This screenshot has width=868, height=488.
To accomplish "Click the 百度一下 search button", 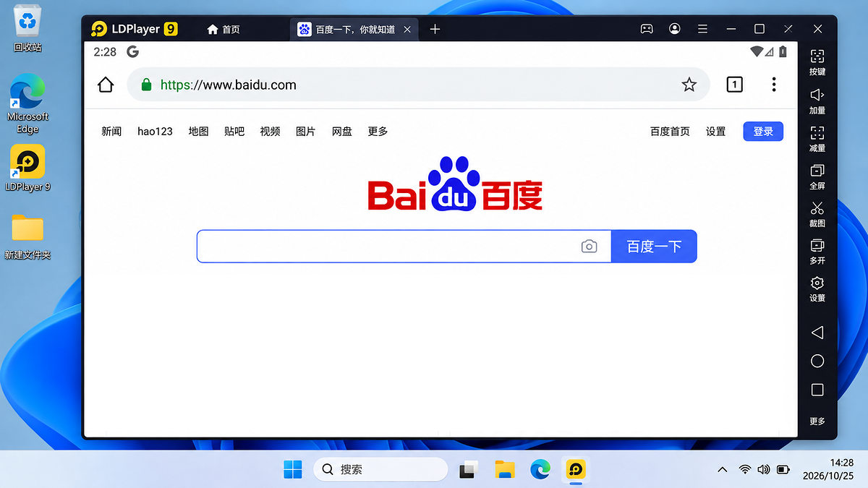I will point(654,247).
